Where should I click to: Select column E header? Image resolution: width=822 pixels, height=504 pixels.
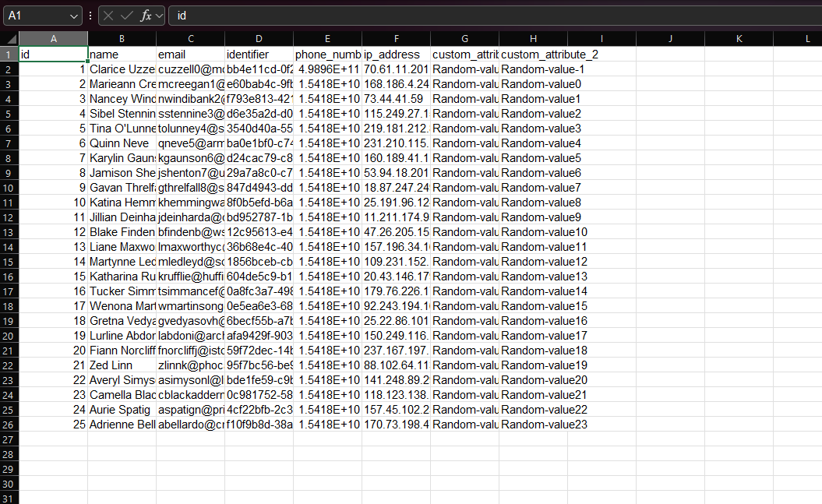327,39
